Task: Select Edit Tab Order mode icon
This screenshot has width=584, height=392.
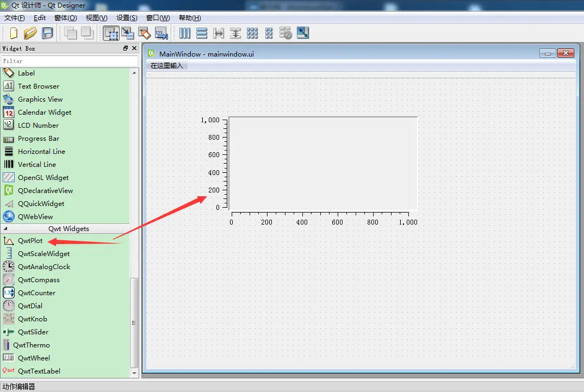Action: (x=161, y=33)
